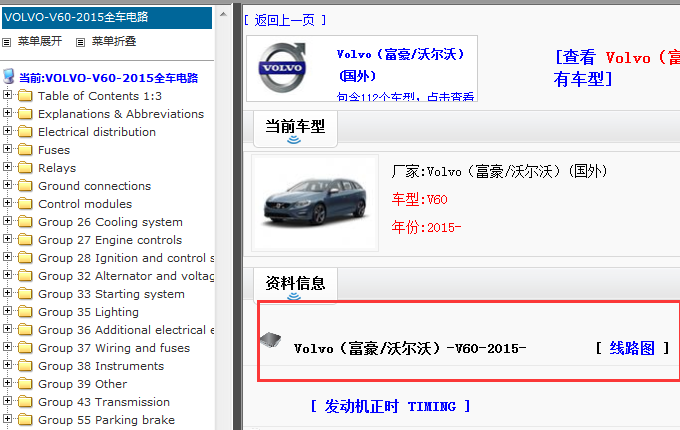Open the Group 33 Starting system item
This screenshot has width=680, height=430.
tap(111, 294)
